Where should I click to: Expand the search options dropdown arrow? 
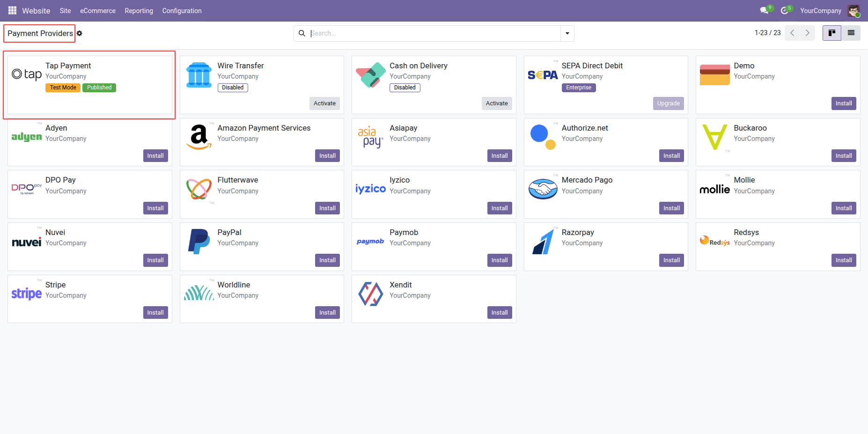click(x=567, y=33)
